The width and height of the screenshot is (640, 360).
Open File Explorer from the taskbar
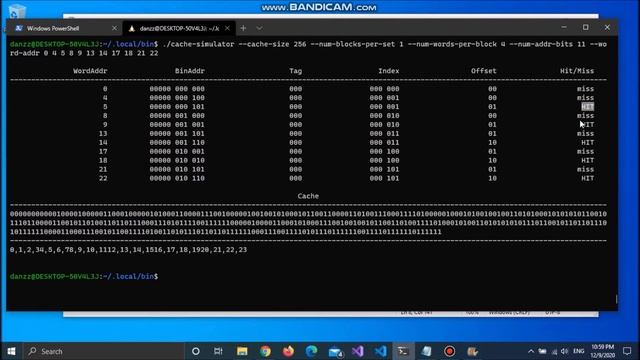click(x=242, y=351)
